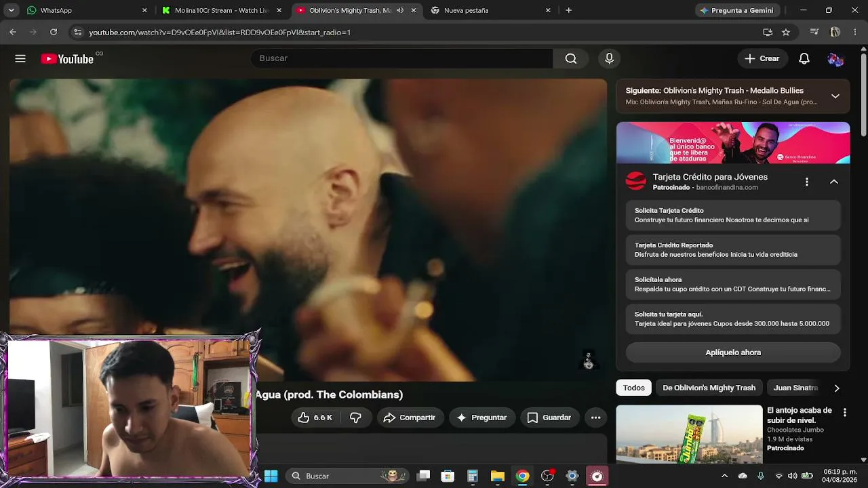Reload the current page

click(x=54, y=32)
